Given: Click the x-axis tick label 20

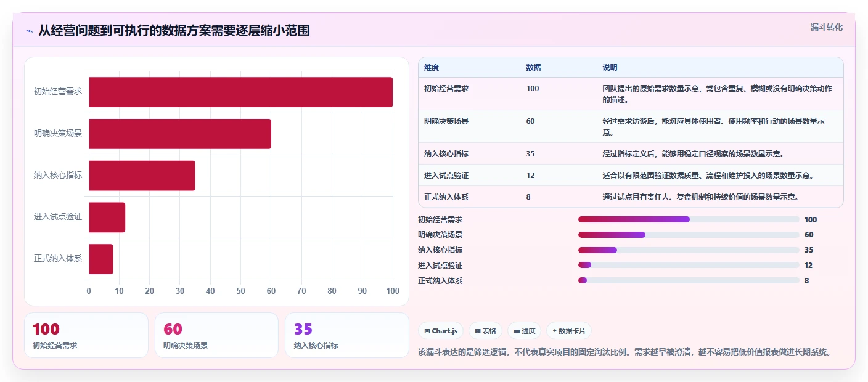Looking at the screenshot, I should tap(150, 291).
